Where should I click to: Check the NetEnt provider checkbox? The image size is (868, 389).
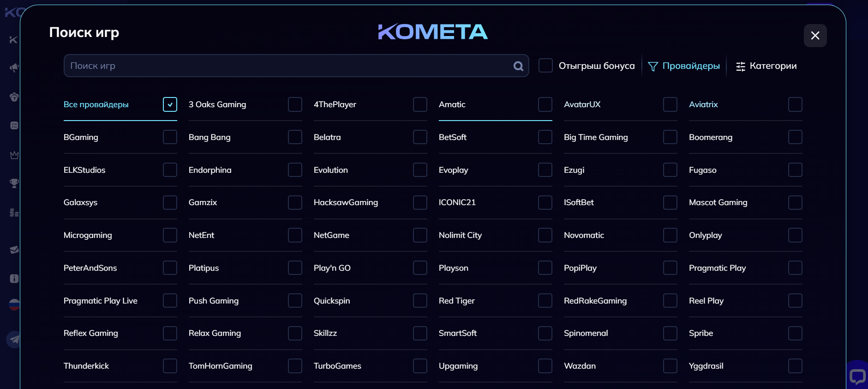(x=295, y=235)
